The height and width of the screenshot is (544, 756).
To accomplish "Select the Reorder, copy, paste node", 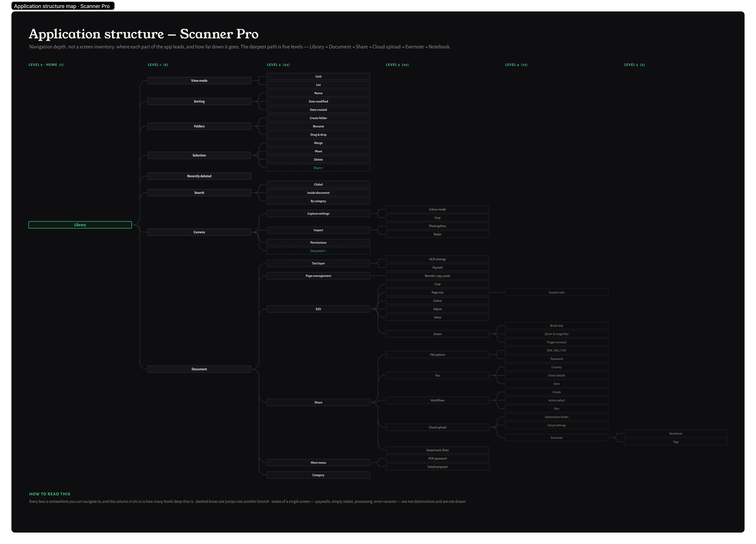I will (437, 276).
